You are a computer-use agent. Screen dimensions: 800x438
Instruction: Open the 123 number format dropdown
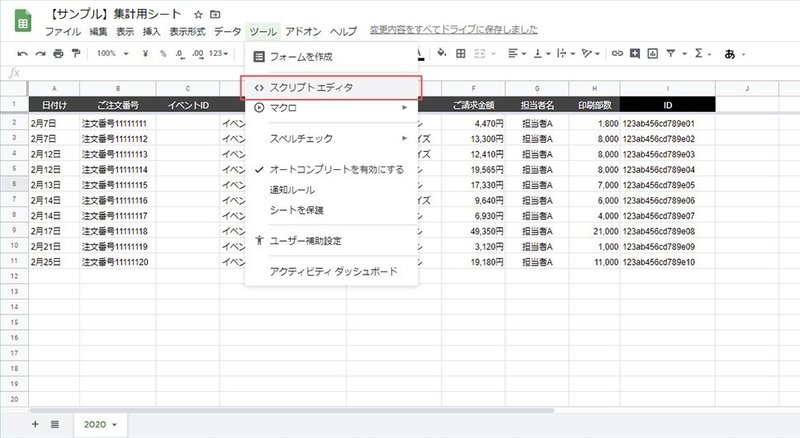point(218,54)
